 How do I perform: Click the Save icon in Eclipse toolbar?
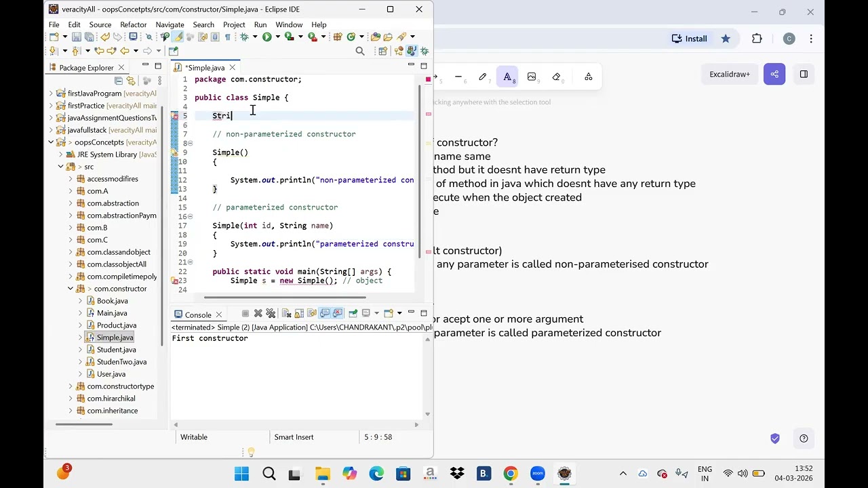click(x=77, y=37)
